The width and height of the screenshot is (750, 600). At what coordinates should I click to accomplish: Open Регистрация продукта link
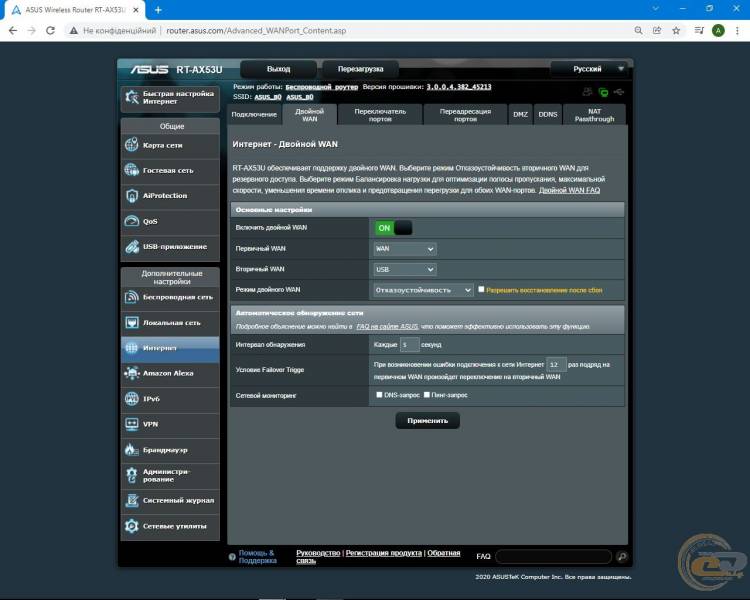tap(384, 553)
